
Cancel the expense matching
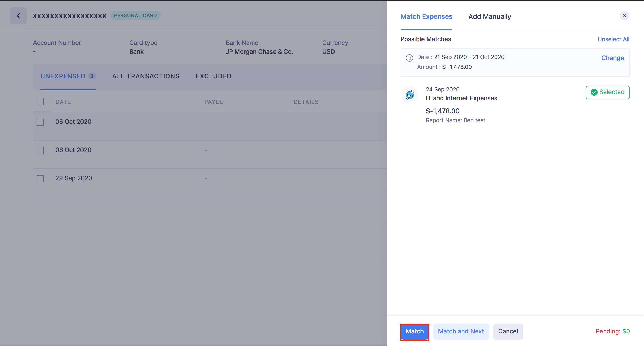tap(508, 331)
